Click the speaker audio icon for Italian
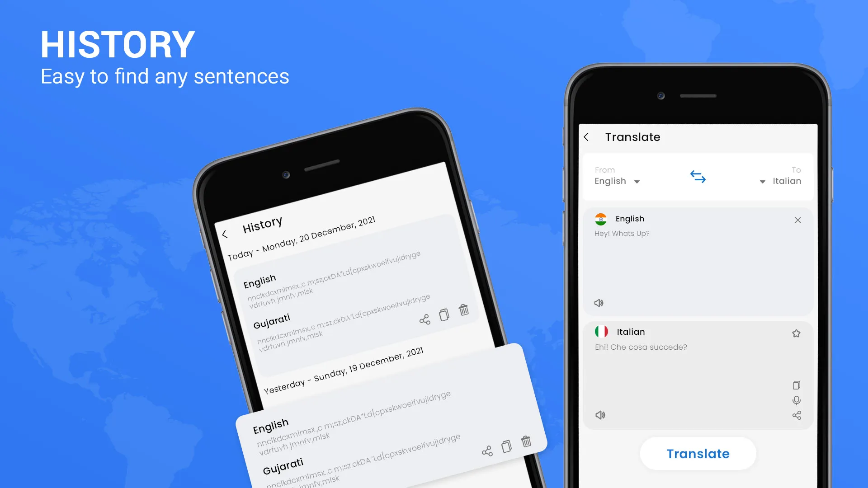 coord(600,415)
